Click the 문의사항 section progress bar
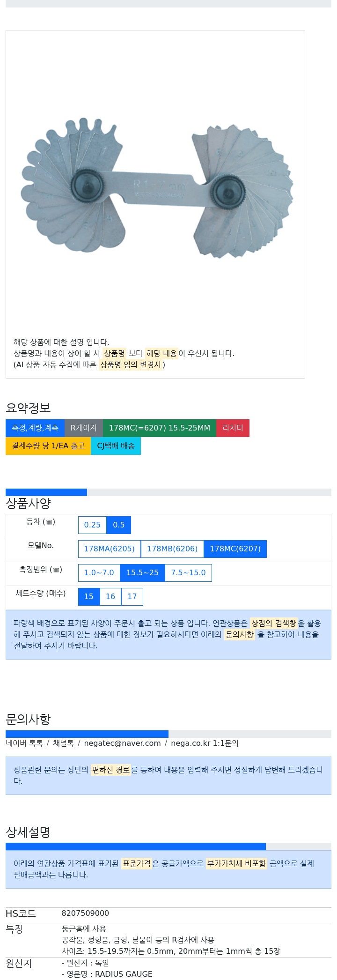 168,734
